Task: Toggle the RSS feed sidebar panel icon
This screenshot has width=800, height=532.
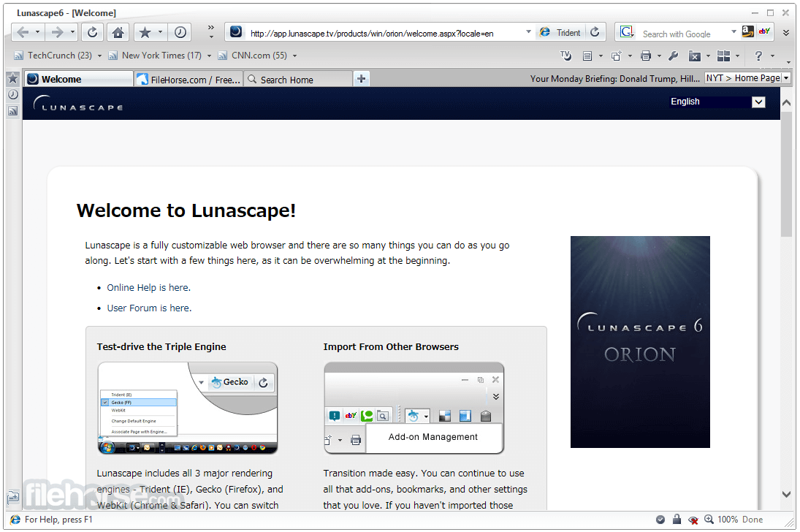Action: click(x=12, y=111)
